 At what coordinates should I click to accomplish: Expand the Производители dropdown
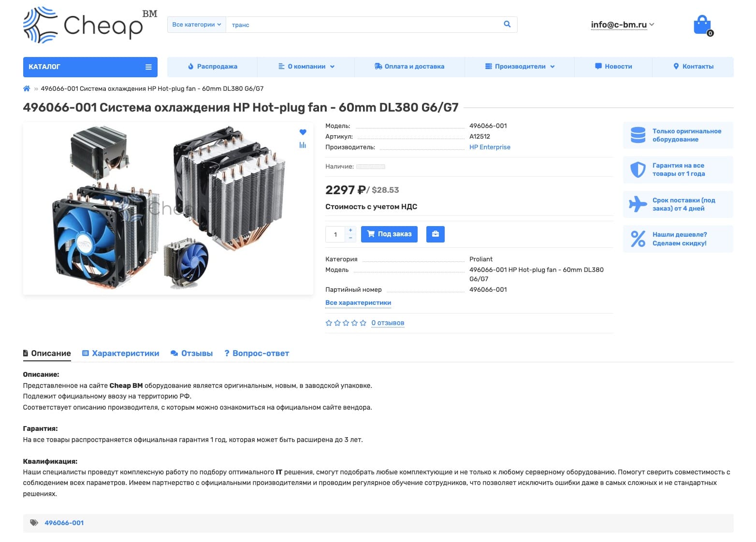click(520, 67)
